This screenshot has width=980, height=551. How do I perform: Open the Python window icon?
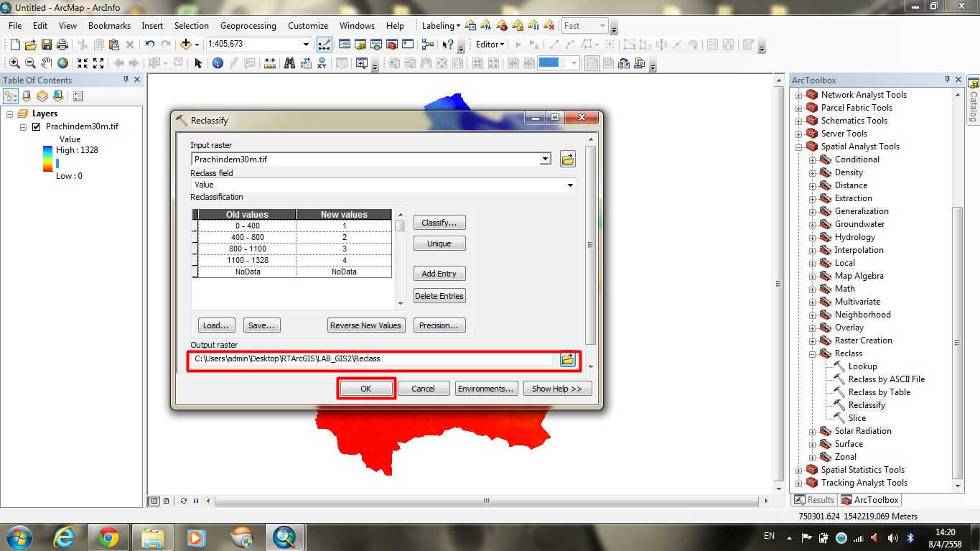408,45
